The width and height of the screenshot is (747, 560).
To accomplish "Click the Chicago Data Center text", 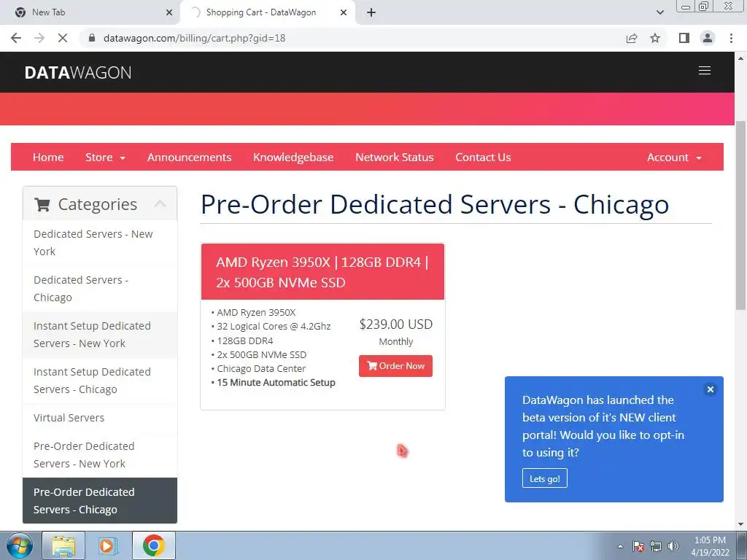I will point(261,368).
